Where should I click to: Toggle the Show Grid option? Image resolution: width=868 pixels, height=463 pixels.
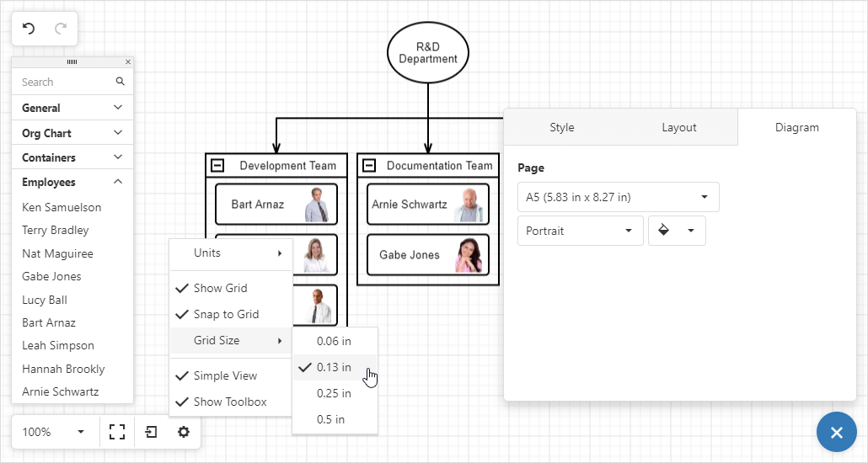(x=231, y=288)
